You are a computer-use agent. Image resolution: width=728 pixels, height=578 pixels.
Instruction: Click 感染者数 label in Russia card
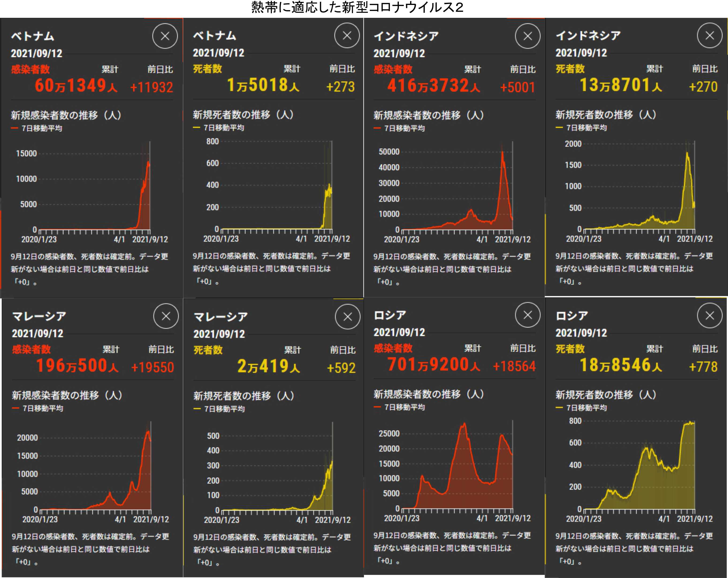[x=393, y=348]
